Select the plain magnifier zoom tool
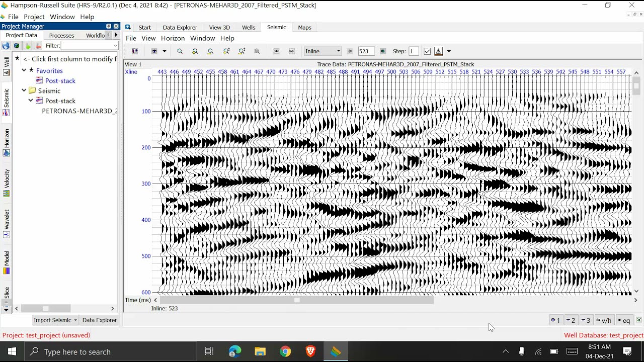The image size is (644, 362). [180, 51]
